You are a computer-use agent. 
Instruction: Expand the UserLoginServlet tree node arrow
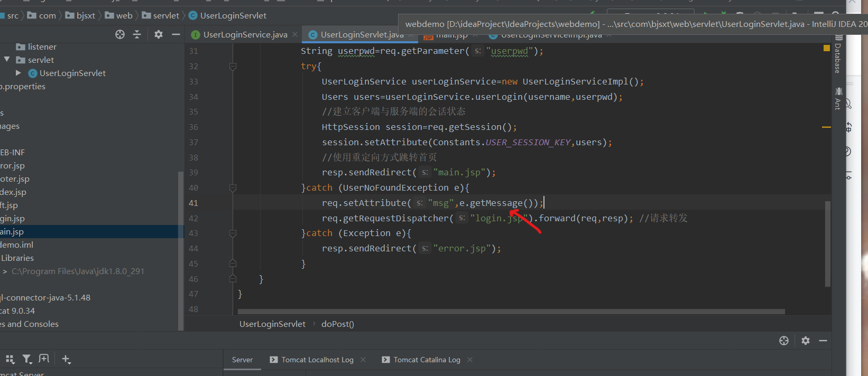point(19,73)
